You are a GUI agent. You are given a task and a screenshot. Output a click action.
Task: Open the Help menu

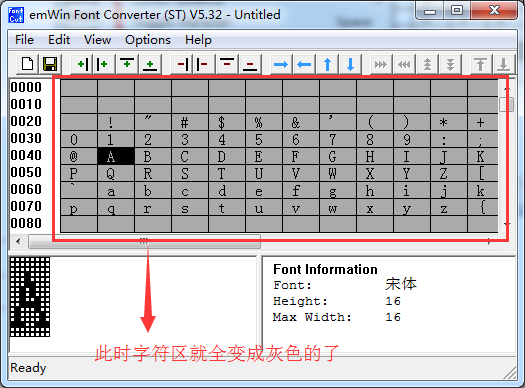(x=198, y=40)
